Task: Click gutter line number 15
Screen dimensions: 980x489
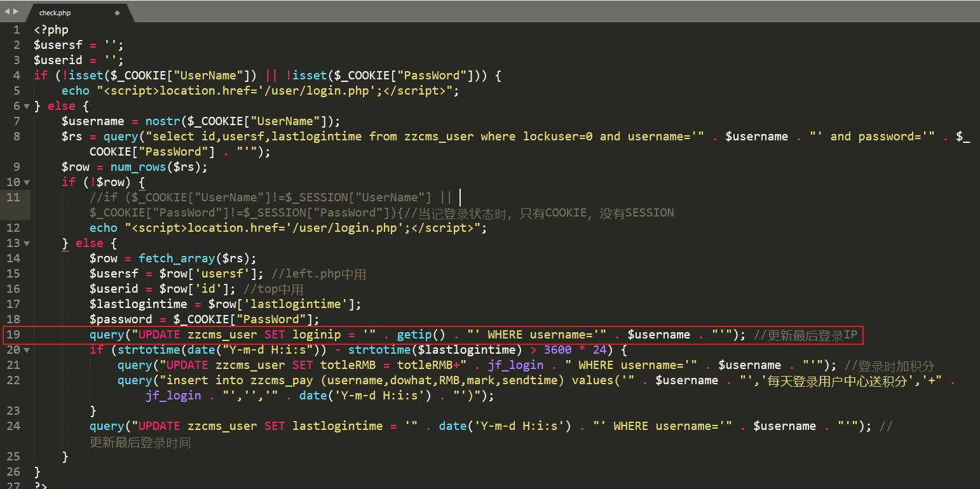Action: point(13,274)
